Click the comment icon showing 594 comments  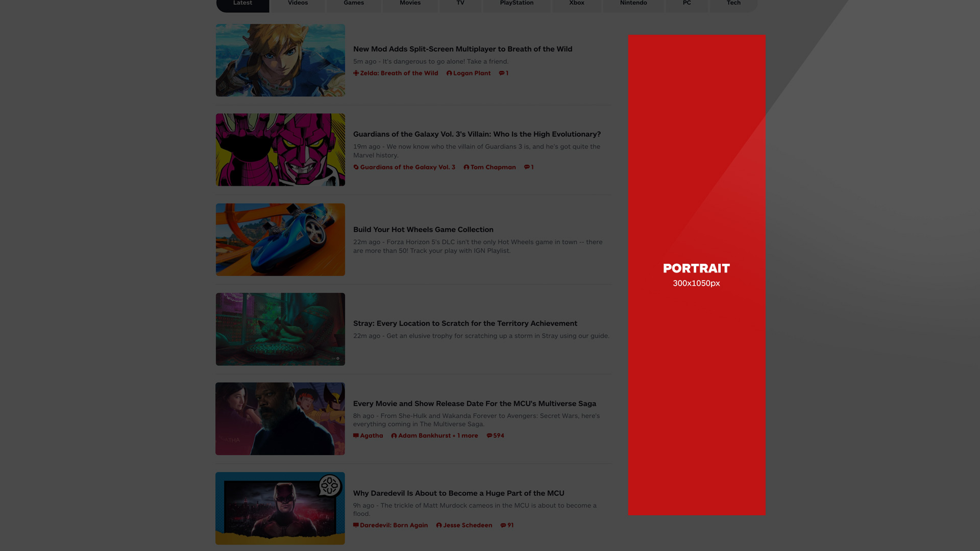click(x=489, y=436)
